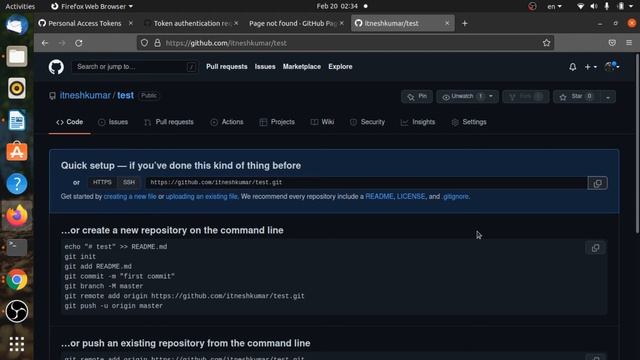640x360 pixels.
Task: Focus the Search or jump to field
Action: tap(134, 67)
